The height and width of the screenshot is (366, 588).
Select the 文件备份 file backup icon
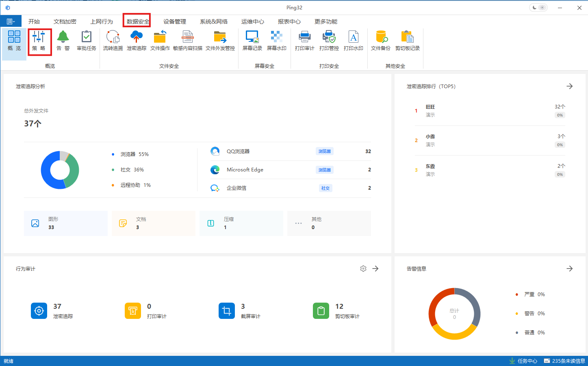tap(381, 41)
